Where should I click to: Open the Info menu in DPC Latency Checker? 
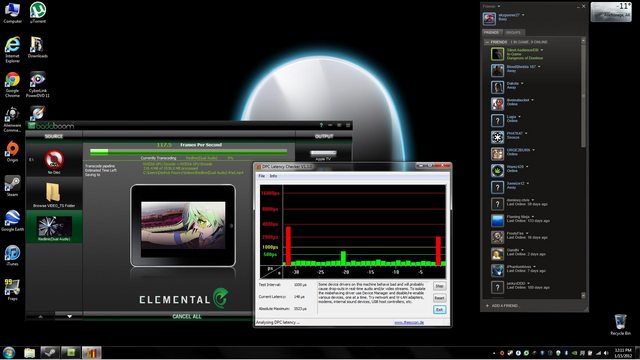(x=273, y=176)
